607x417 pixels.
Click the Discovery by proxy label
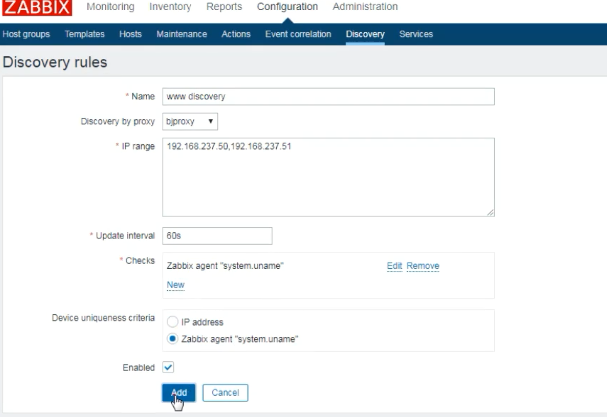click(x=118, y=122)
